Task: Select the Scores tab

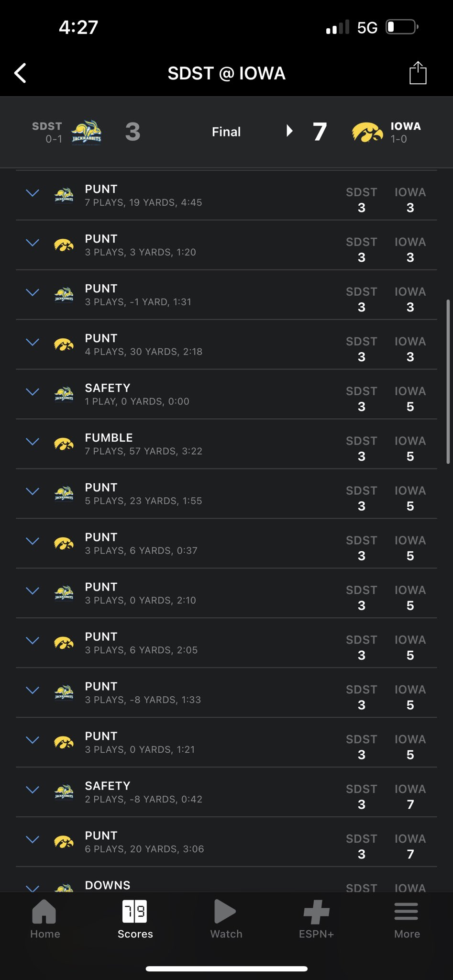Action: pos(135,920)
